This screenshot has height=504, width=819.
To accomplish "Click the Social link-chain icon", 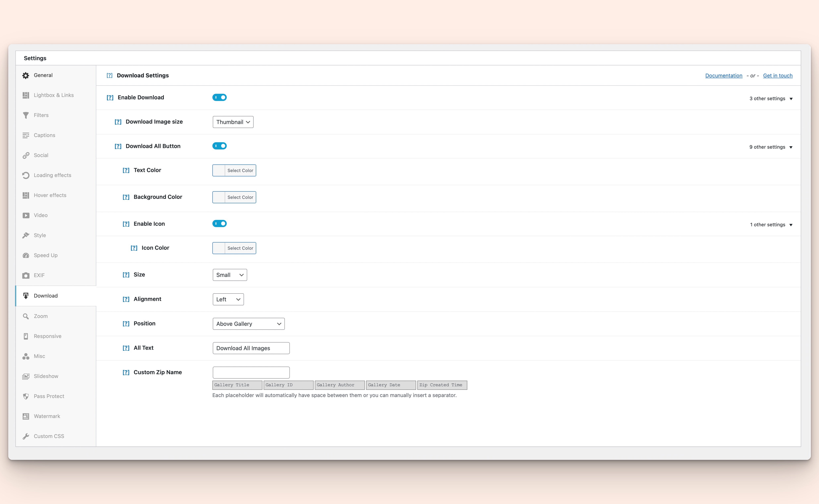I will coord(26,155).
